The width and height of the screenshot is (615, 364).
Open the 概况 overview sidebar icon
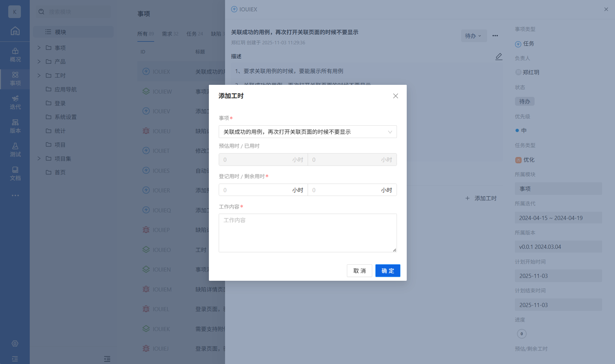tap(15, 55)
